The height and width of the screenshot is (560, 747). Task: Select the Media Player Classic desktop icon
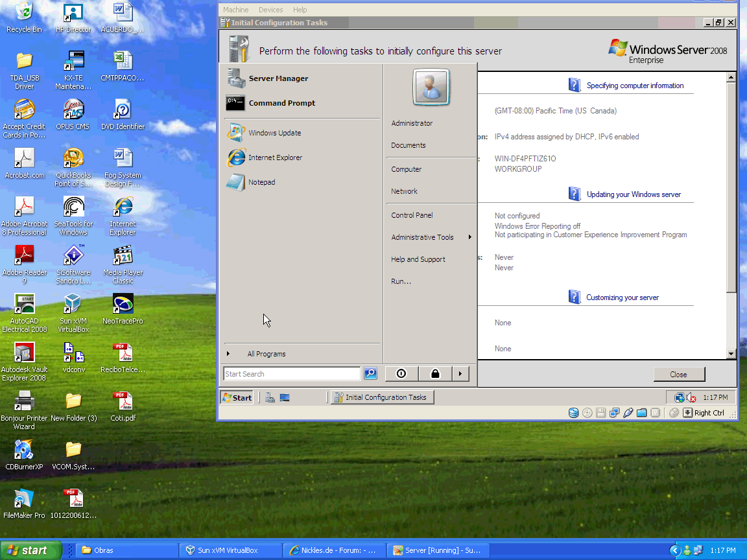[123, 264]
